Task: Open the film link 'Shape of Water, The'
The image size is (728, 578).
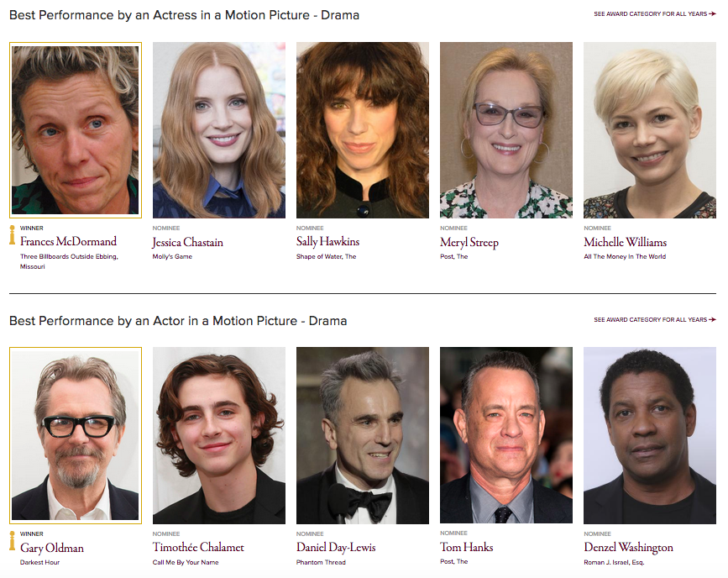Action: point(327,256)
